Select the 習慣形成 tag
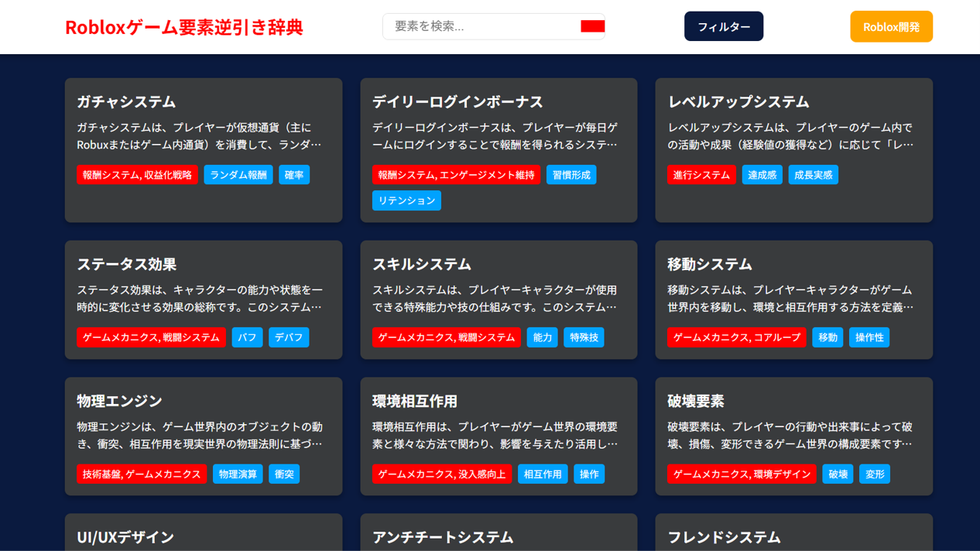 pyautogui.click(x=571, y=175)
